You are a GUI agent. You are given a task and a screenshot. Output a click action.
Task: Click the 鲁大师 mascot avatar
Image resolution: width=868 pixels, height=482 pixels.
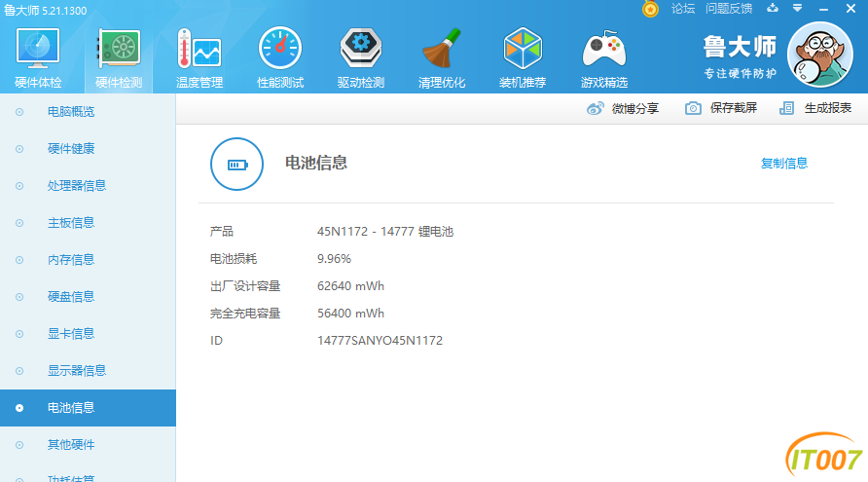pos(820,55)
